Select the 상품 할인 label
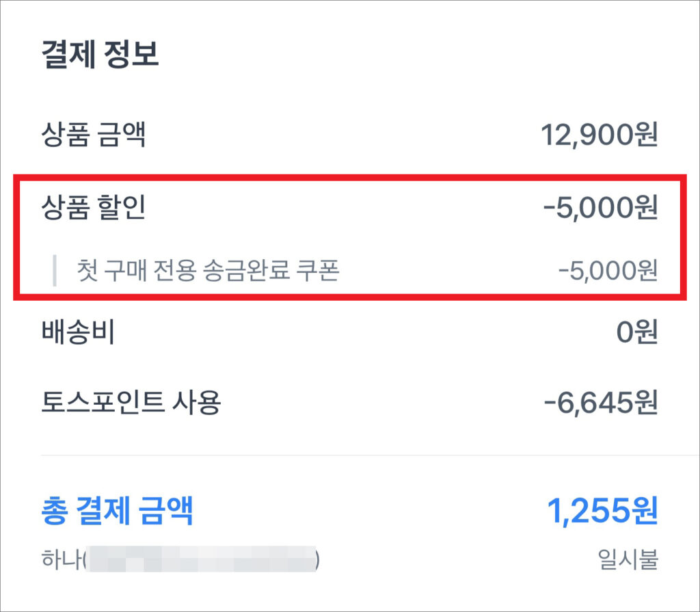This screenshot has height=612, width=700. [94, 209]
